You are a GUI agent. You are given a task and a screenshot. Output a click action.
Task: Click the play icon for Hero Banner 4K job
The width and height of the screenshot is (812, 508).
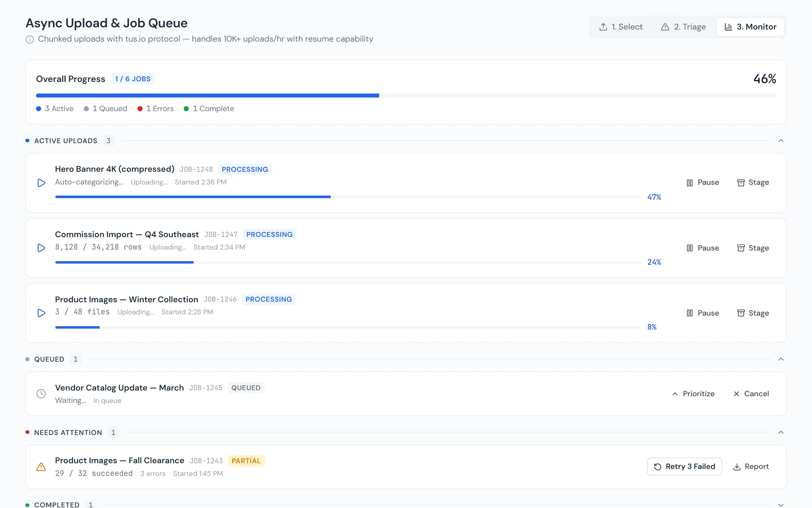(41, 183)
